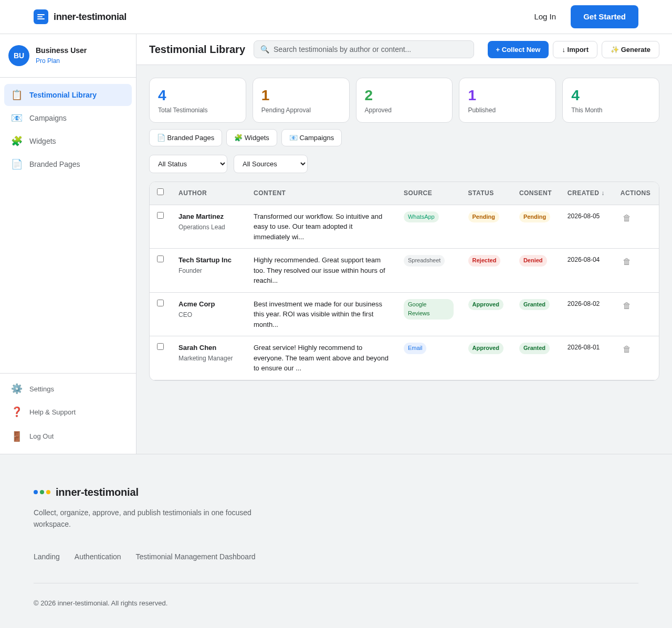Click the Testimonial Library clipboard icon

click(17, 95)
